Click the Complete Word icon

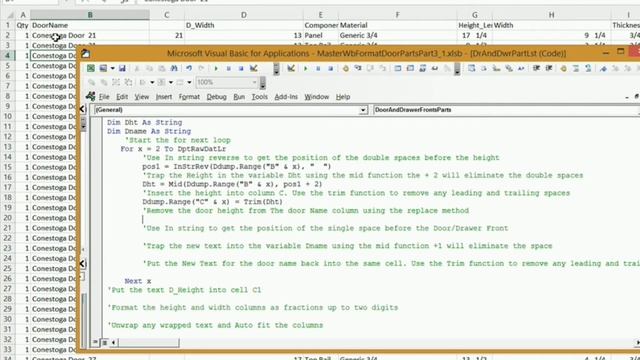[x=521, y=68]
